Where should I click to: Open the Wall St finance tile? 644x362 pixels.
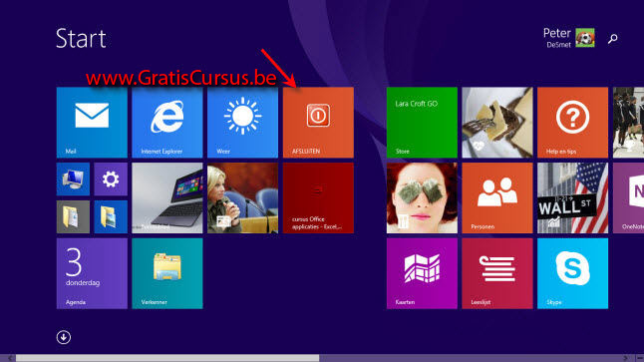(572, 198)
